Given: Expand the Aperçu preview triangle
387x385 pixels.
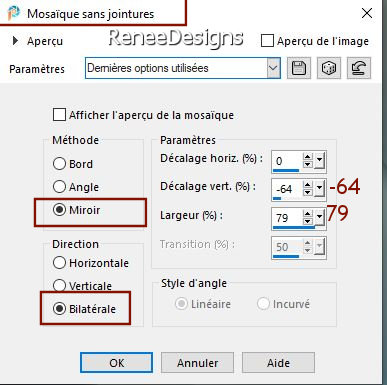Looking at the screenshot, I should click(15, 41).
